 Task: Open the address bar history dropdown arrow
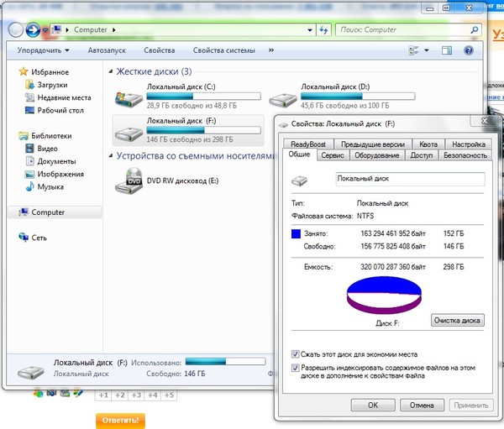click(310, 30)
